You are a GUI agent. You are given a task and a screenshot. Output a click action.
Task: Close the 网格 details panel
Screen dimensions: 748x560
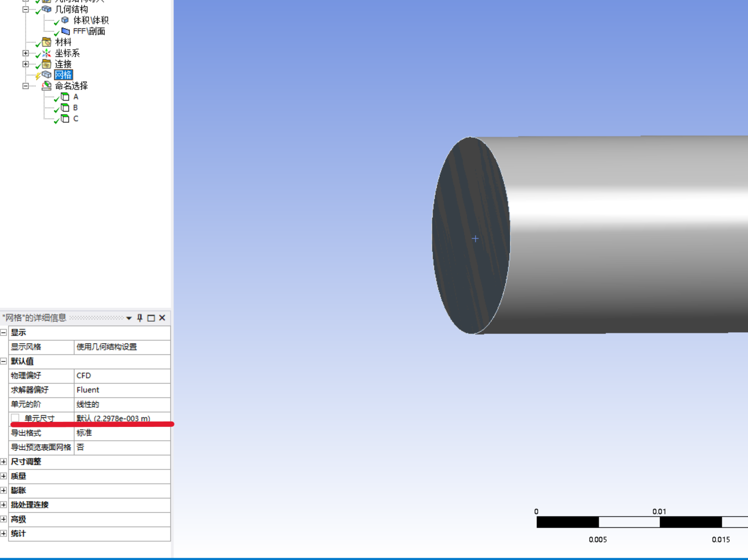(x=162, y=318)
